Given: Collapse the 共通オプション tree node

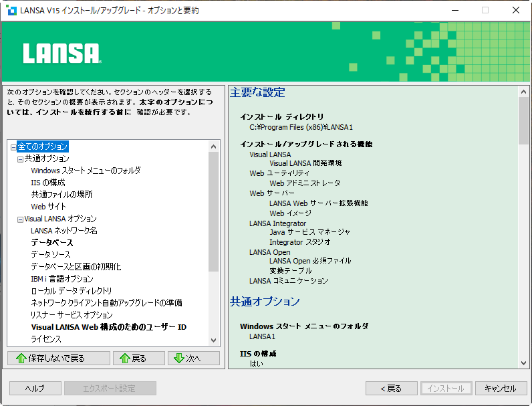Looking at the screenshot, I should (x=20, y=159).
